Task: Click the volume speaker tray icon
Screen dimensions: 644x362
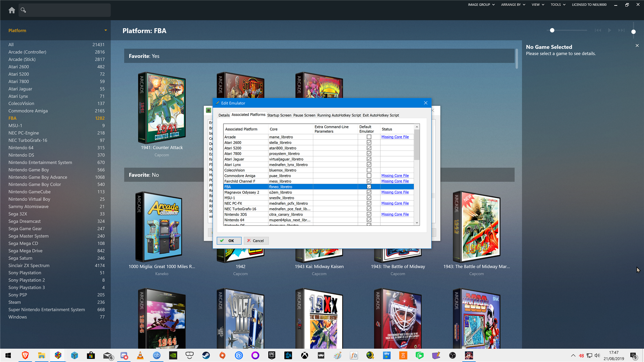Action: [597, 355]
